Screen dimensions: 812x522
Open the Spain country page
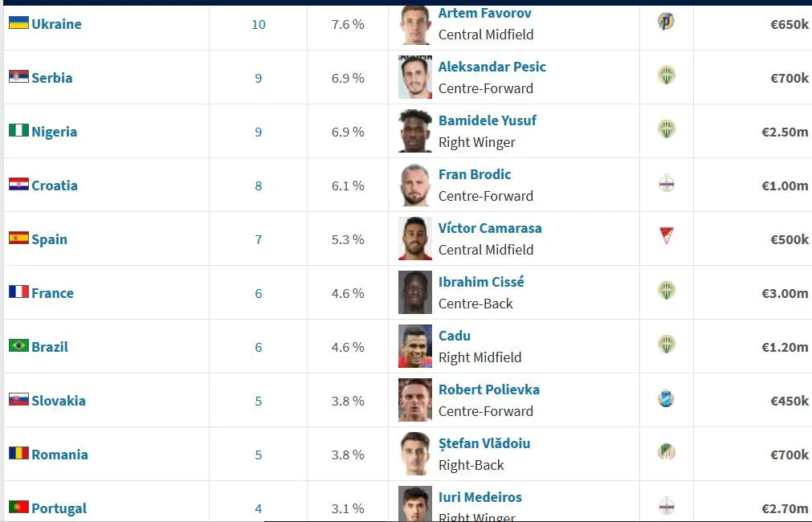click(49, 239)
